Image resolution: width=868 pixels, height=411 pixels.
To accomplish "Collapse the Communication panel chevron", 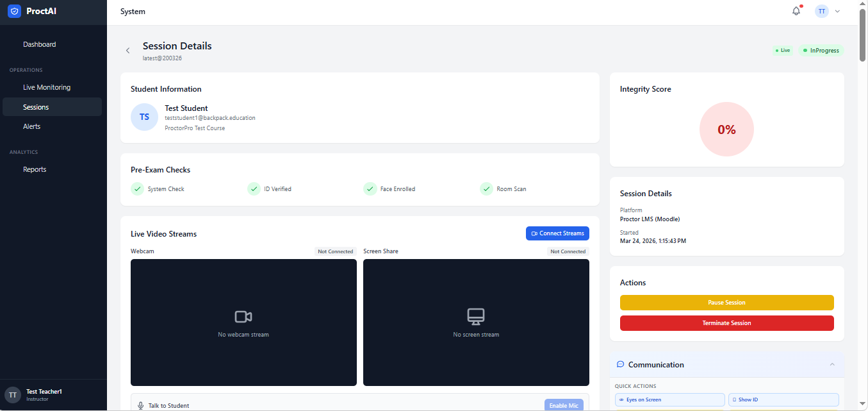I will (832, 364).
